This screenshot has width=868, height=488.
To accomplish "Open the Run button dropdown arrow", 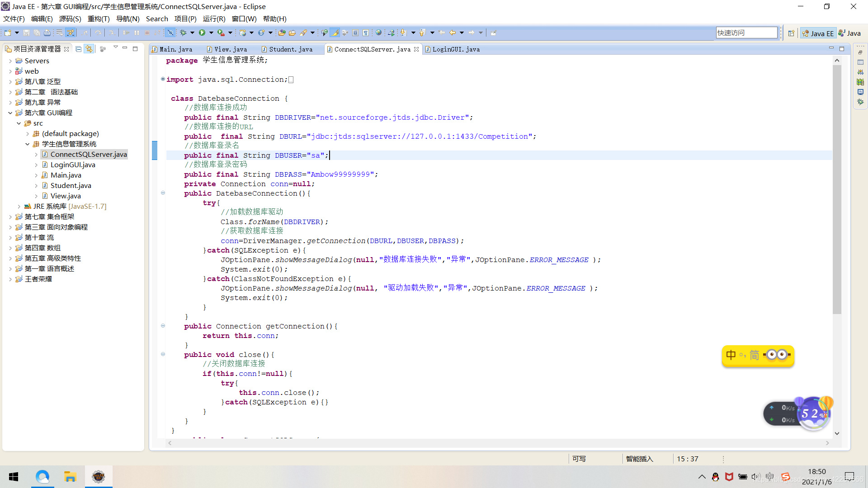I will click(211, 33).
